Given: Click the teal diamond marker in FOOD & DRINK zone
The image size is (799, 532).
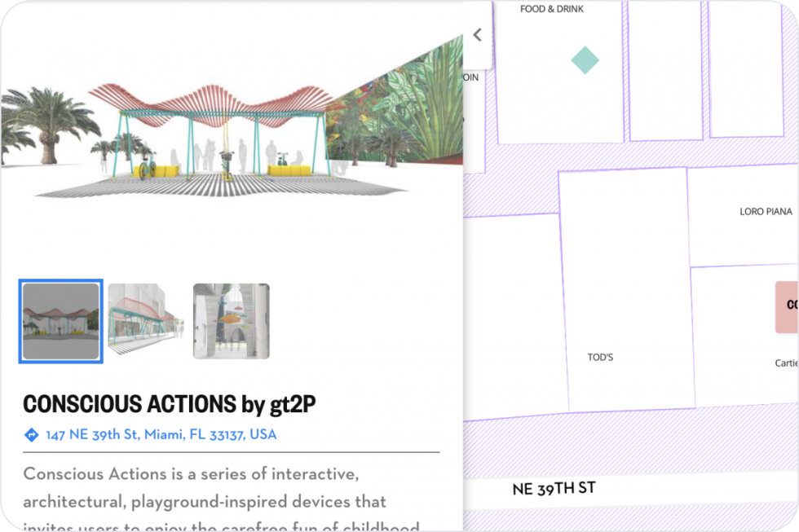Looking at the screenshot, I should (x=584, y=59).
